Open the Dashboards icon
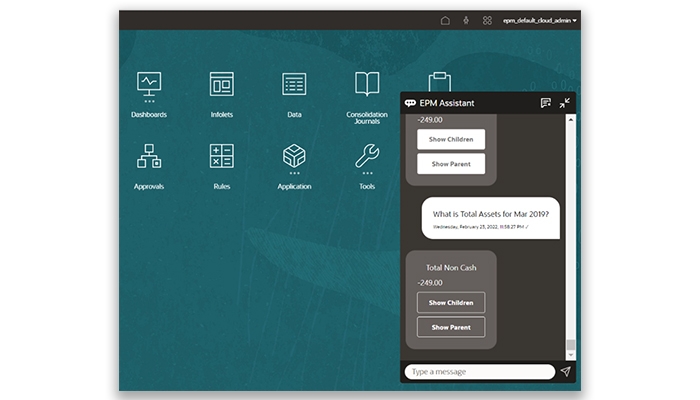700x400 pixels. 149,85
